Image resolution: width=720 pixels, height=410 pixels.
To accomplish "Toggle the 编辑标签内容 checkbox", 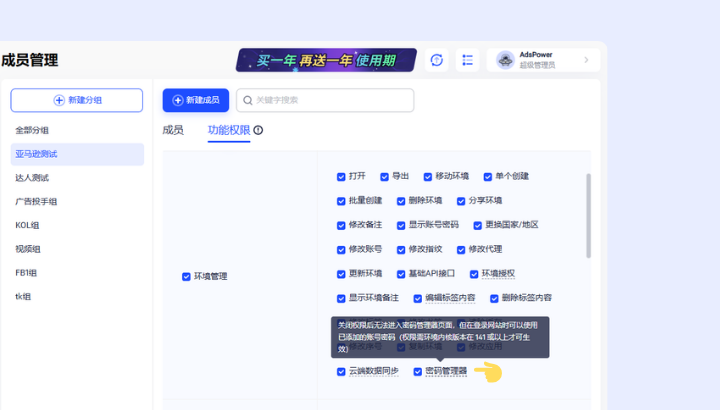I will (417, 298).
